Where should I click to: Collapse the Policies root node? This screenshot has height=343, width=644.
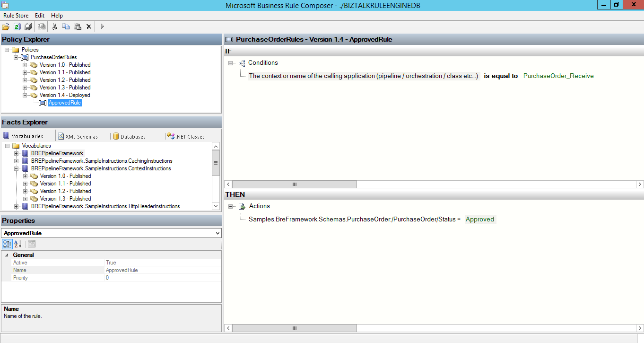[x=7, y=50]
